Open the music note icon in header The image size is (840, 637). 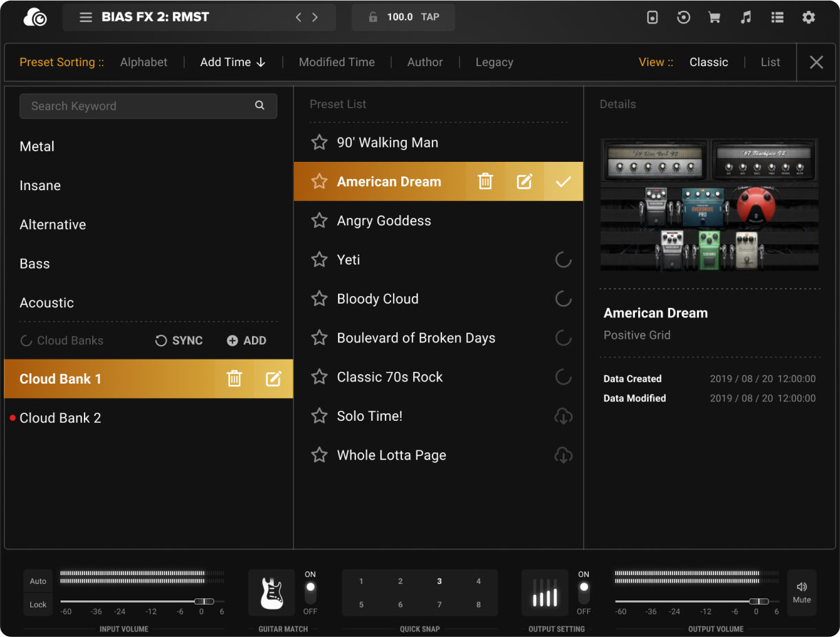coord(746,17)
